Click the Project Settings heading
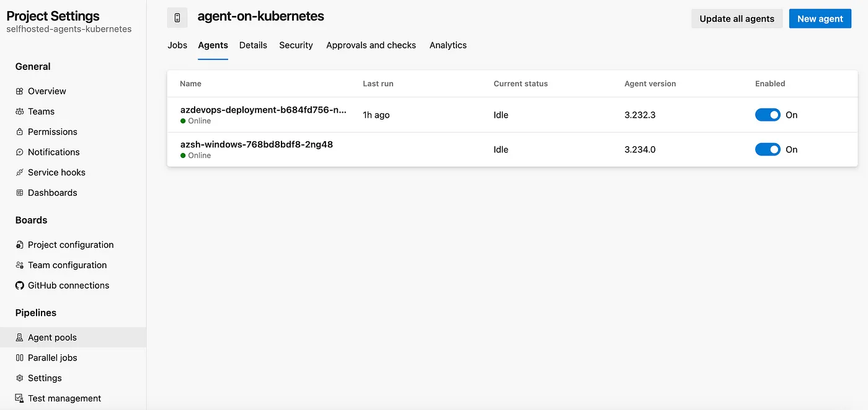The image size is (868, 410). coord(53,16)
